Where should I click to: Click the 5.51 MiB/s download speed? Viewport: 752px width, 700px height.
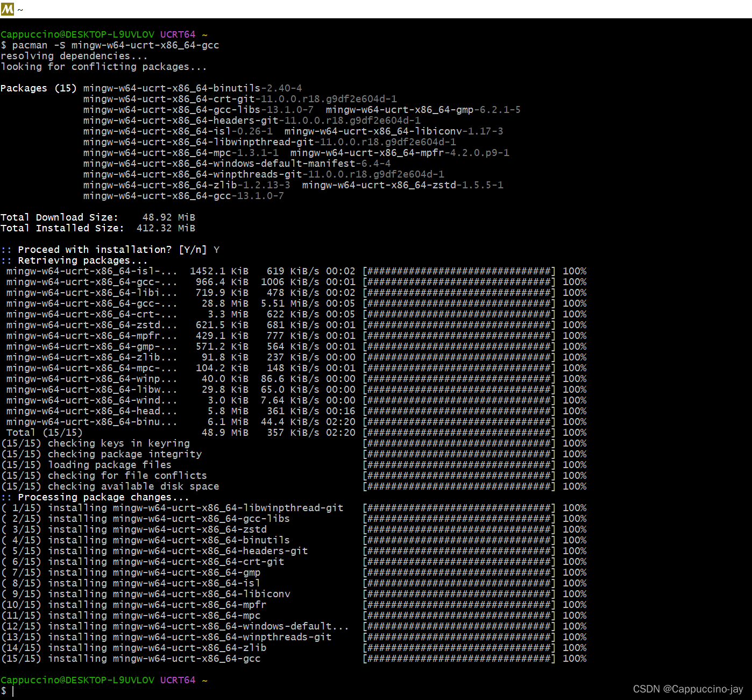pos(290,303)
